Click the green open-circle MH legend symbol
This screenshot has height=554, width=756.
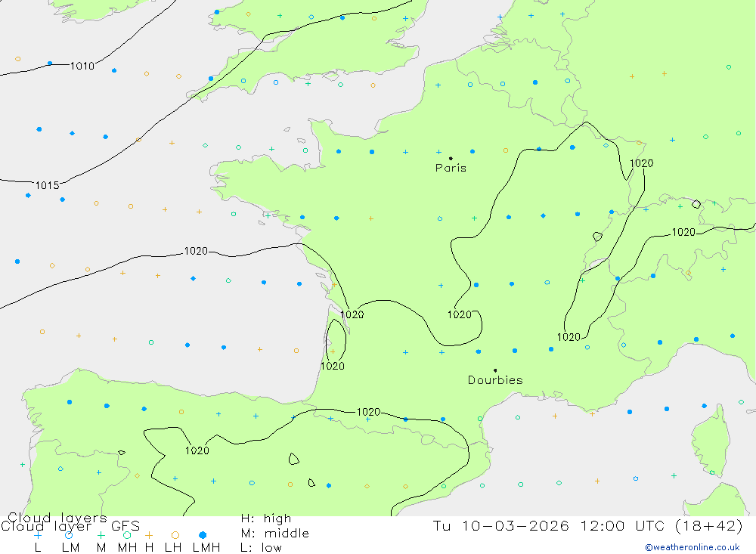click(127, 535)
